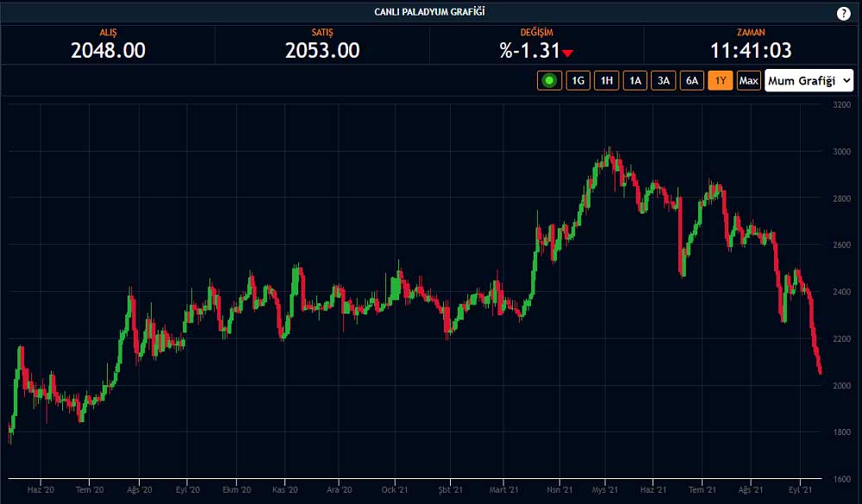This screenshot has height=504, width=862.
Task: Click the 2600 price axis label
Action: [841, 246]
